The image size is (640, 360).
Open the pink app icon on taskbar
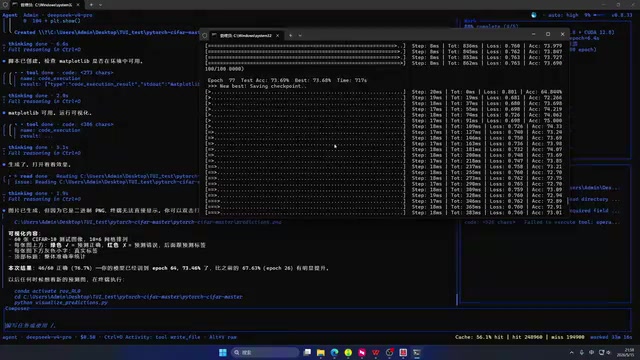point(362,352)
